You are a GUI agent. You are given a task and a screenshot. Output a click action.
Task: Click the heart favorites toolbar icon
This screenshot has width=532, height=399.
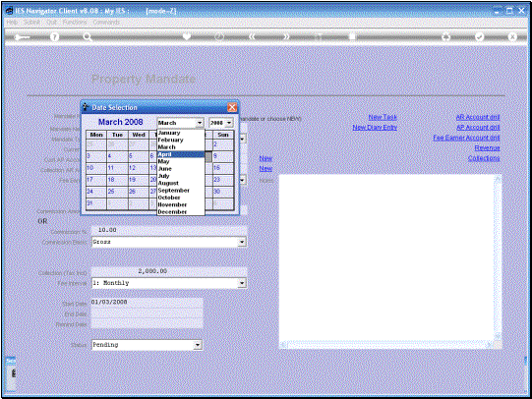coord(187,36)
